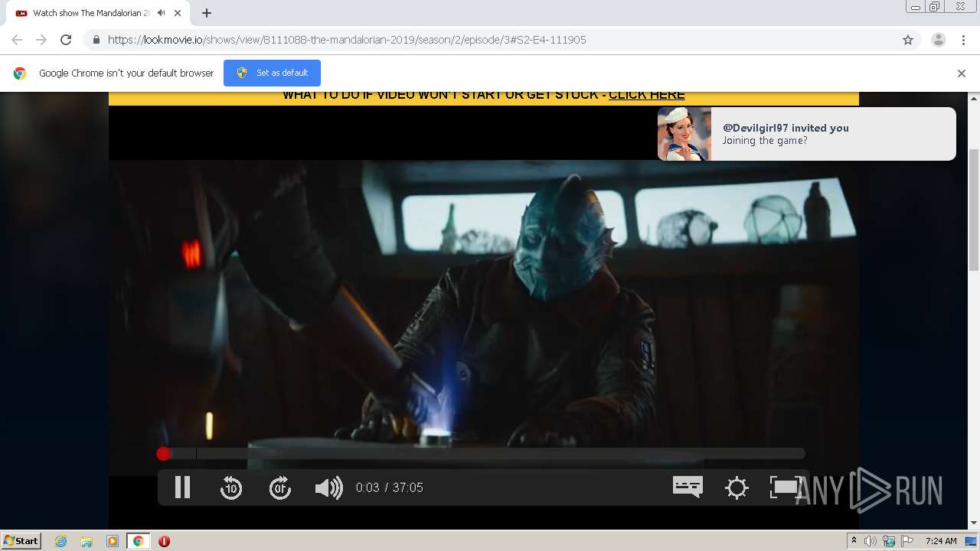The width and height of the screenshot is (980, 551).
Task: Click the red Opera taskbar icon
Action: pos(164,541)
